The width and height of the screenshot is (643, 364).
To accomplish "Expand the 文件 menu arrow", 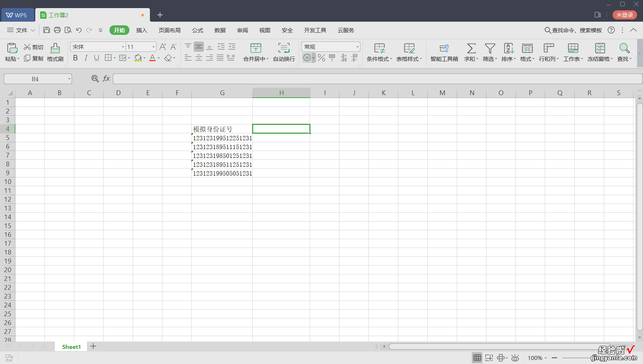I will (x=33, y=30).
